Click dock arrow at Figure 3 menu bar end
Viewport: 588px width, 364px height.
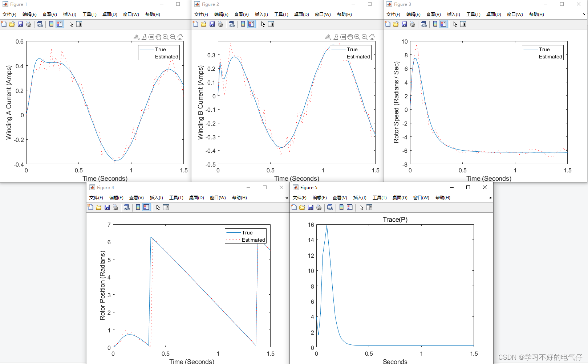584,15
